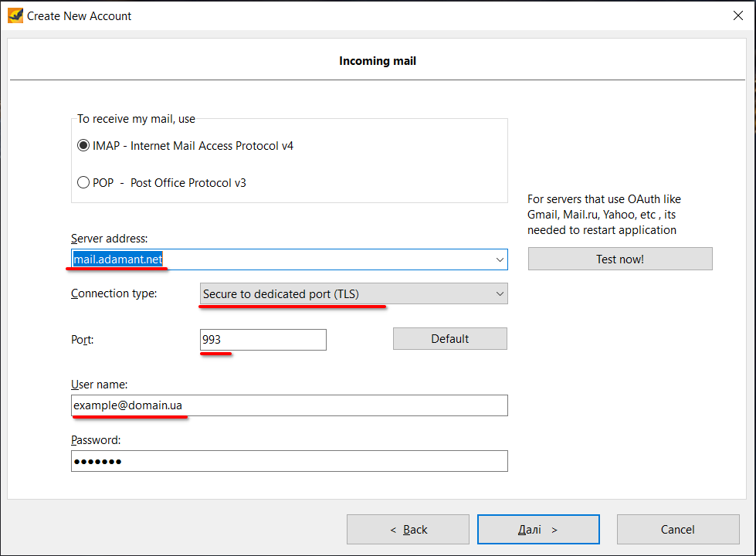Close the Create New Account window
This screenshot has width=756, height=556.
pos(737,15)
